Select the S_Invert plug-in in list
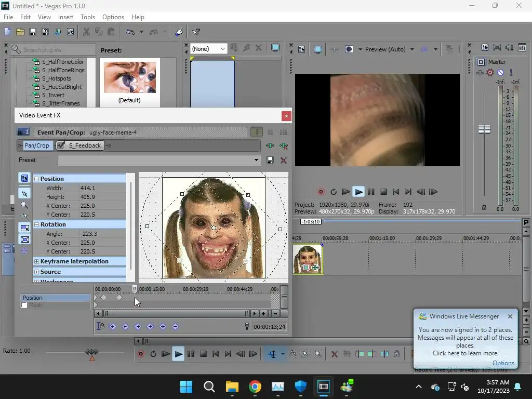The image size is (532, 399). 53,95
